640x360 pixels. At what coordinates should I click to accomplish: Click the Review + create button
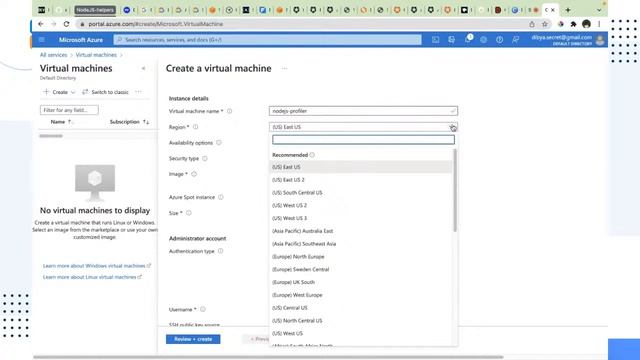pyautogui.click(x=193, y=339)
